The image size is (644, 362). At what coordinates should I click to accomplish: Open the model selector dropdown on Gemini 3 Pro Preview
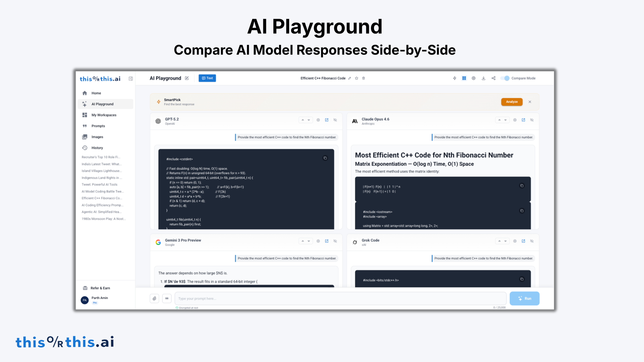click(306, 241)
